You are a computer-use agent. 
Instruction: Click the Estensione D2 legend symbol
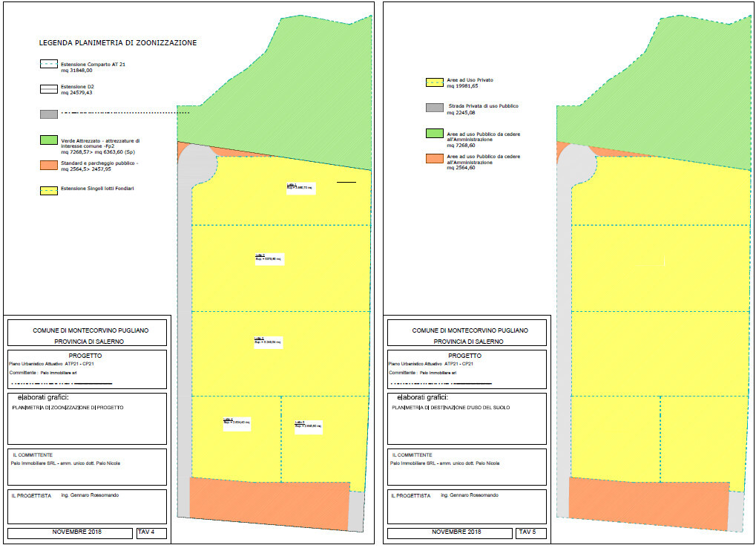[x=49, y=89]
